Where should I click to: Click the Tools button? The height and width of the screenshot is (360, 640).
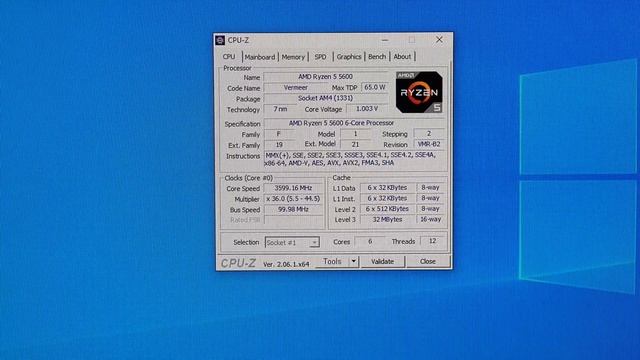pyautogui.click(x=332, y=262)
